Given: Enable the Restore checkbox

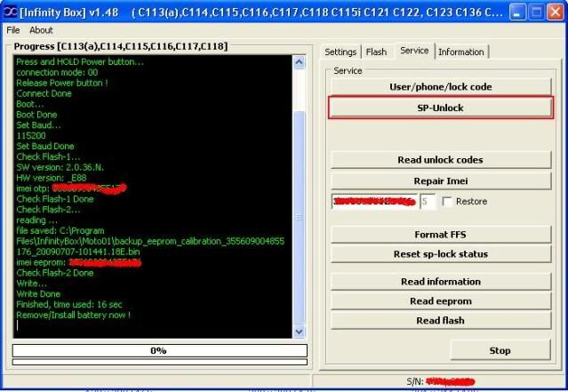Looking at the screenshot, I should (447, 202).
